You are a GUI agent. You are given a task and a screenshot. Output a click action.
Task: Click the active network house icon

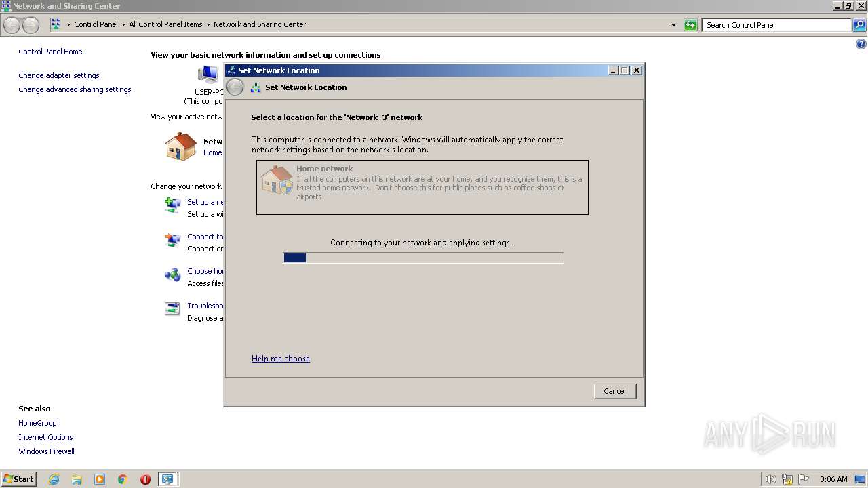click(x=181, y=146)
